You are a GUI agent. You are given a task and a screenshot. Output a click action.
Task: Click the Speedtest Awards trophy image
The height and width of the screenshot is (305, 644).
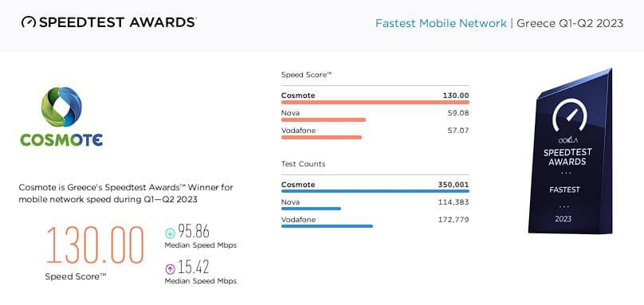click(570, 151)
